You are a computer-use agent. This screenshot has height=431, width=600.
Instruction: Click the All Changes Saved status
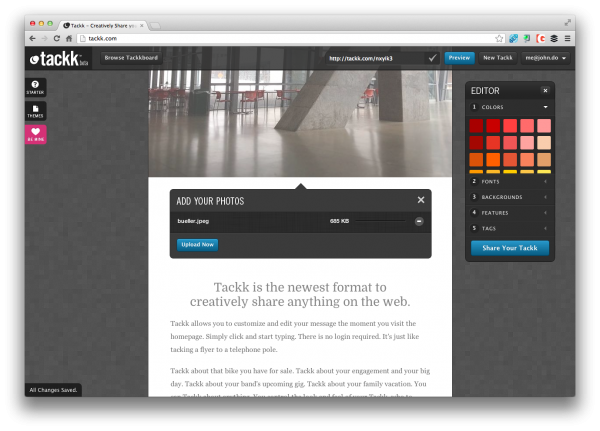point(53,390)
